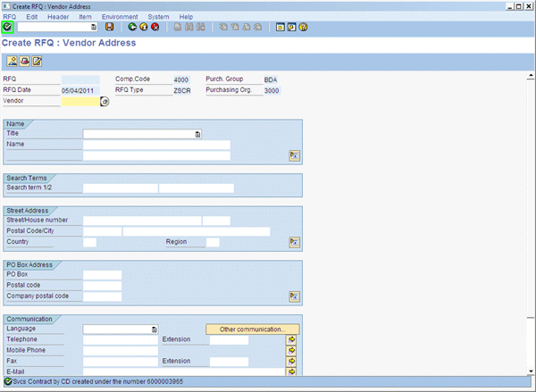Expand more fields in Name section
Image resolution: width=536 pixels, height=392 pixels.
[x=292, y=155]
